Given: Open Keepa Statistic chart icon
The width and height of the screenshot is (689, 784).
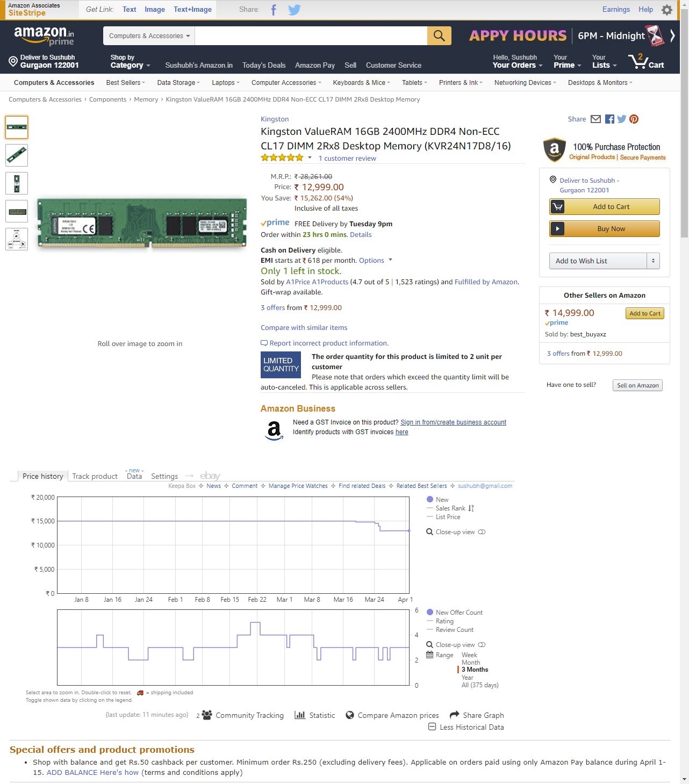Looking at the screenshot, I should point(300,715).
